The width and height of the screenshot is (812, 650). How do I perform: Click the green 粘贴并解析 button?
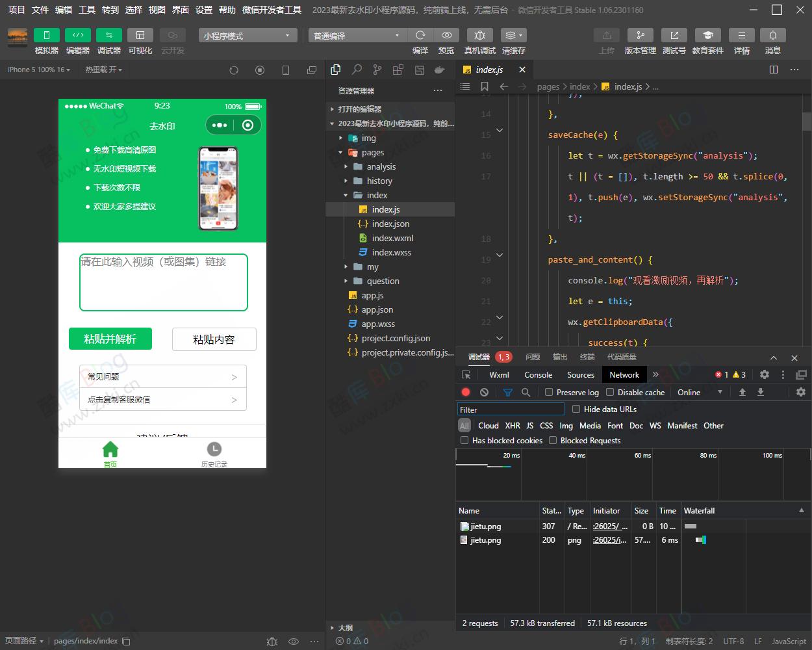click(x=110, y=339)
